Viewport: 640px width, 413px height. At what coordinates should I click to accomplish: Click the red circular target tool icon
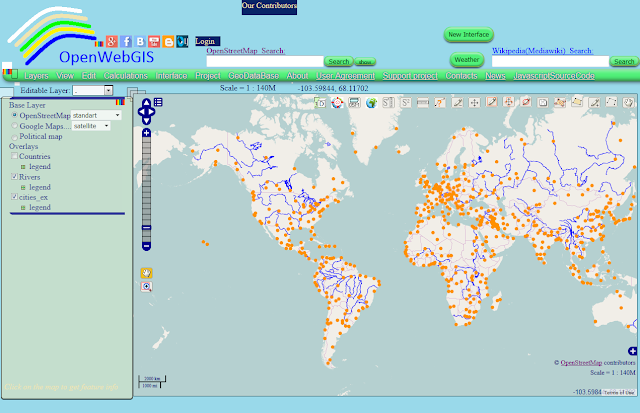337,103
